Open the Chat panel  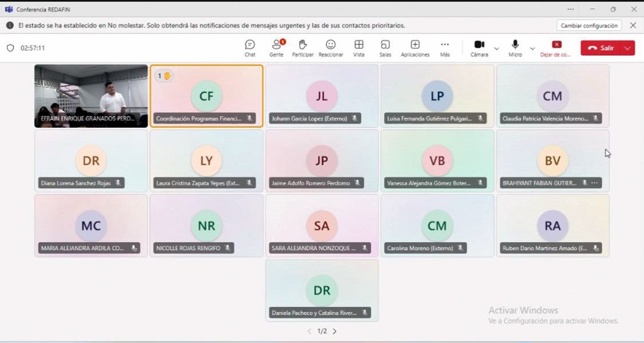(250, 48)
